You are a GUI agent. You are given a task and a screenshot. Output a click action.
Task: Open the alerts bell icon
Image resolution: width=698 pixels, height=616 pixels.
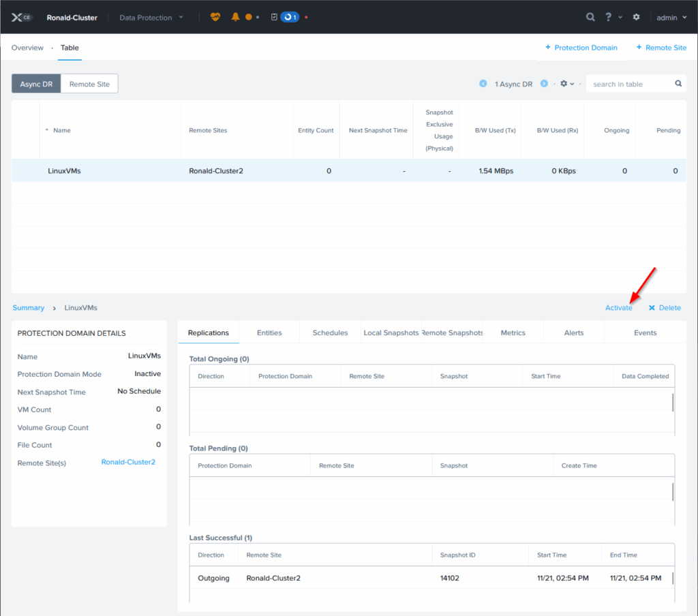tap(235, 17)
